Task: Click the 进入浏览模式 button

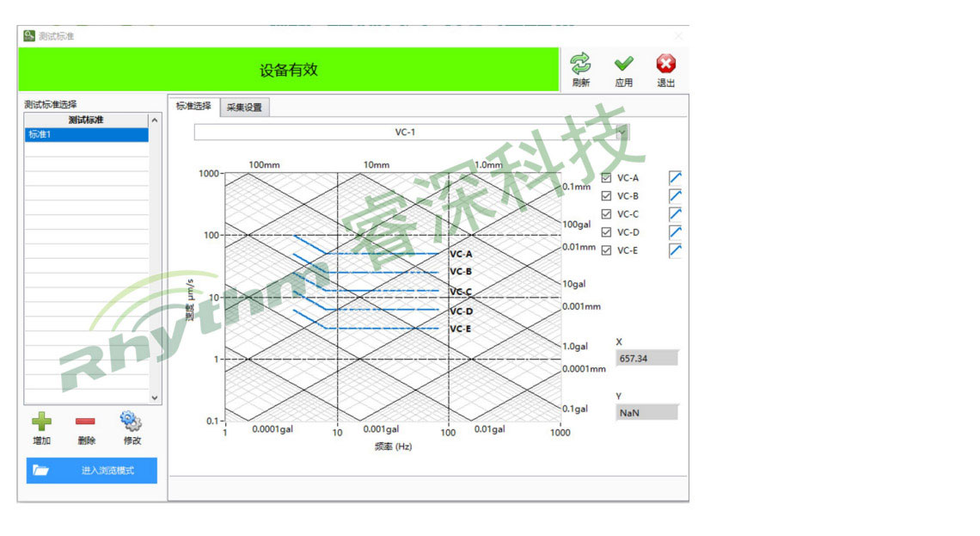Action: point(92,471)
